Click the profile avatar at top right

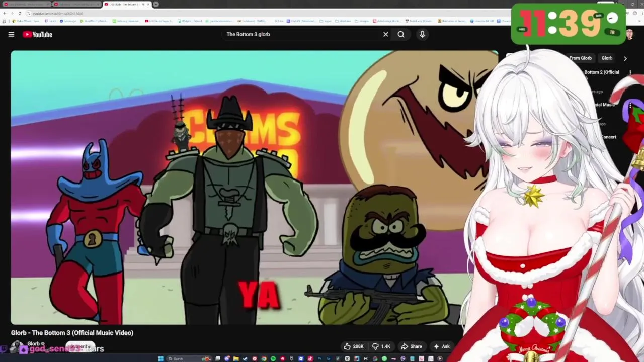629,34
